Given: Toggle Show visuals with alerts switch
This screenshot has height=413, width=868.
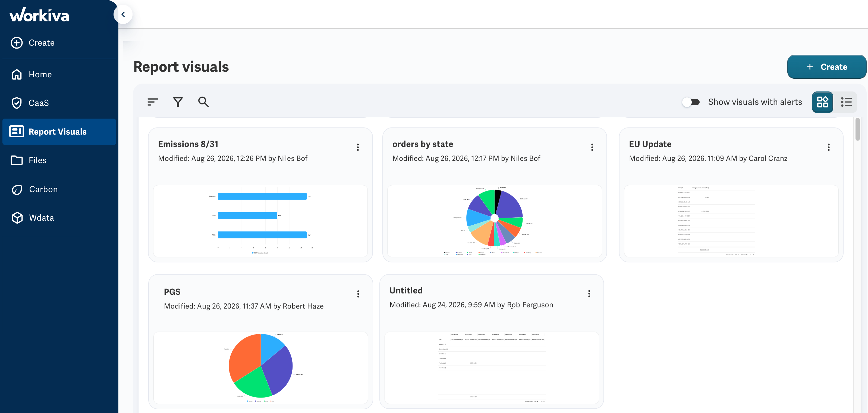Looking at the screenshot, I should tap(691, 102).
